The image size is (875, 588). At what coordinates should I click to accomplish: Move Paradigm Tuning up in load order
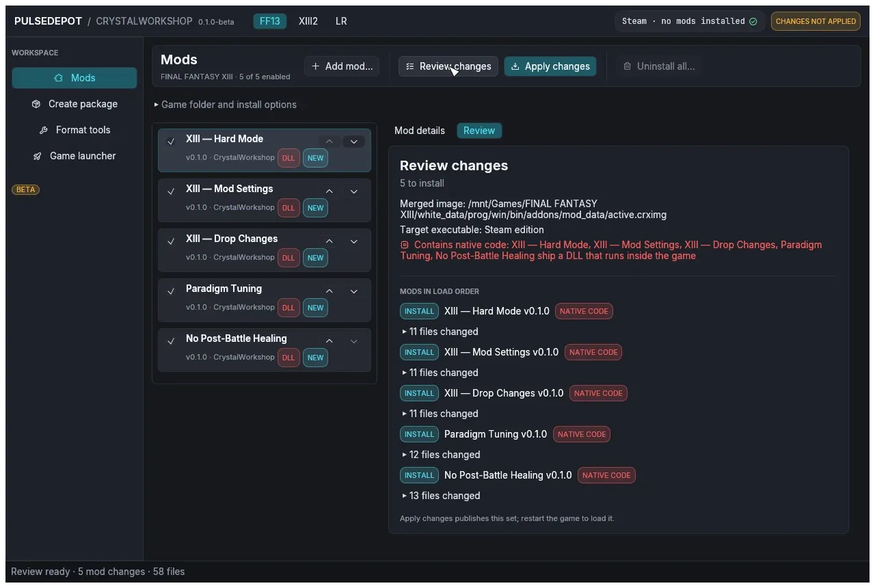329,291
